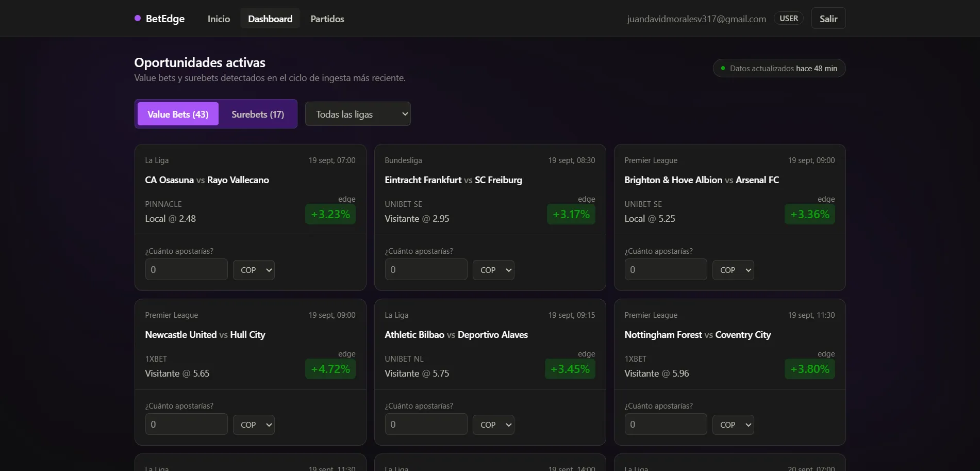Click Visitante @ 5.96 odds text
This screenshot has width=980, height=471.
(x=656, y=373)
